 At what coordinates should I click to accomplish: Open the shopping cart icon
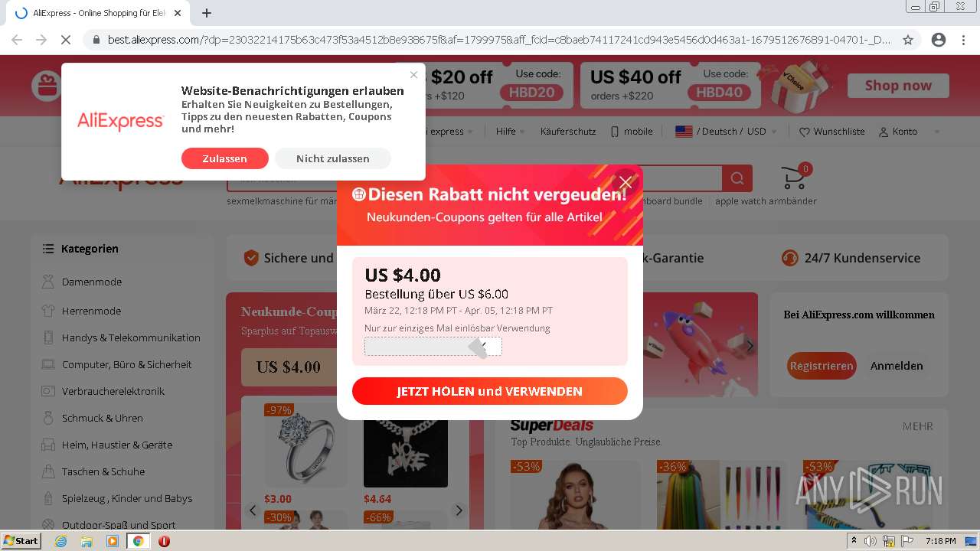pyautogui.click(x=794, y=178)
